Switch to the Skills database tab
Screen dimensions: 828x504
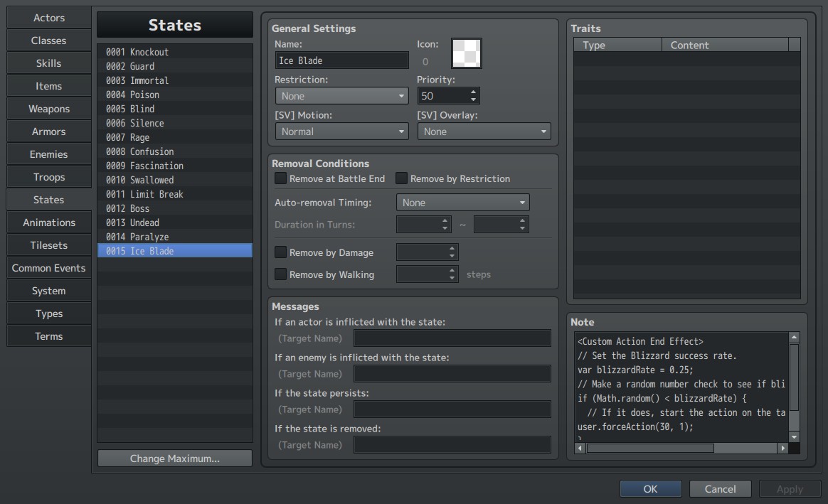pyautogui.click(x=48, y=63)
